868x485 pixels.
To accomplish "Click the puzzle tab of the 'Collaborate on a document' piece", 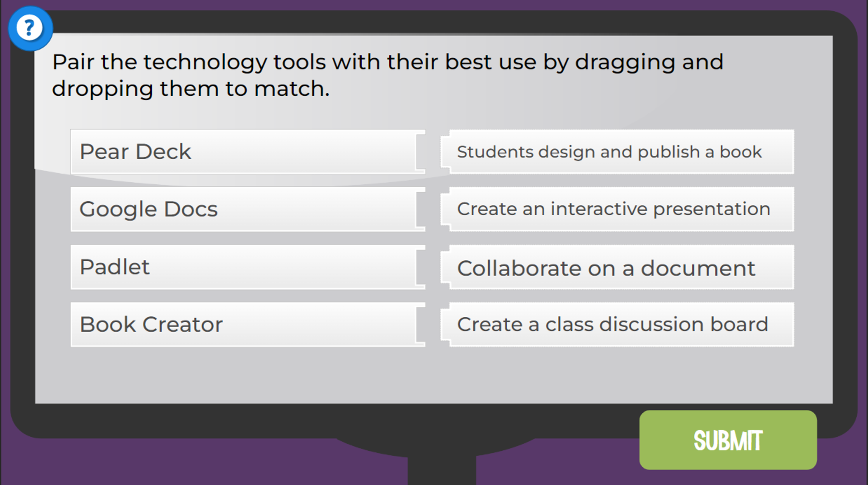I will pyautogui.click(x=445, y=267).
